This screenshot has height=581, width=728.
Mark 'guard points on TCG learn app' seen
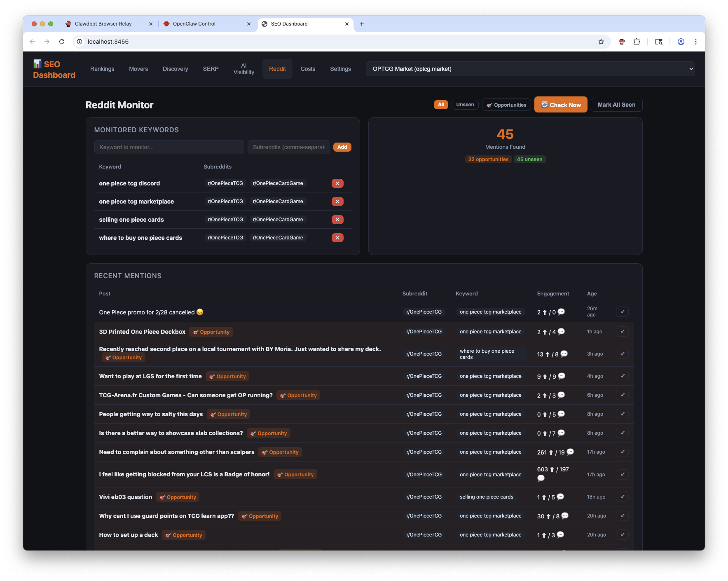click(622, 516)
